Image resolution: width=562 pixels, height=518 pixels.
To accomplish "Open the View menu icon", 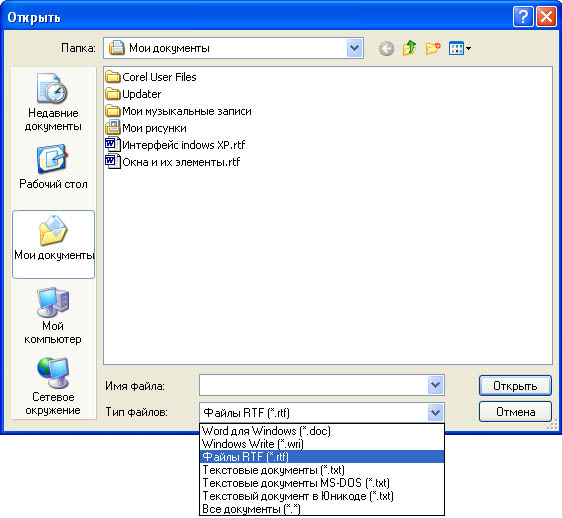I will 460,48.
